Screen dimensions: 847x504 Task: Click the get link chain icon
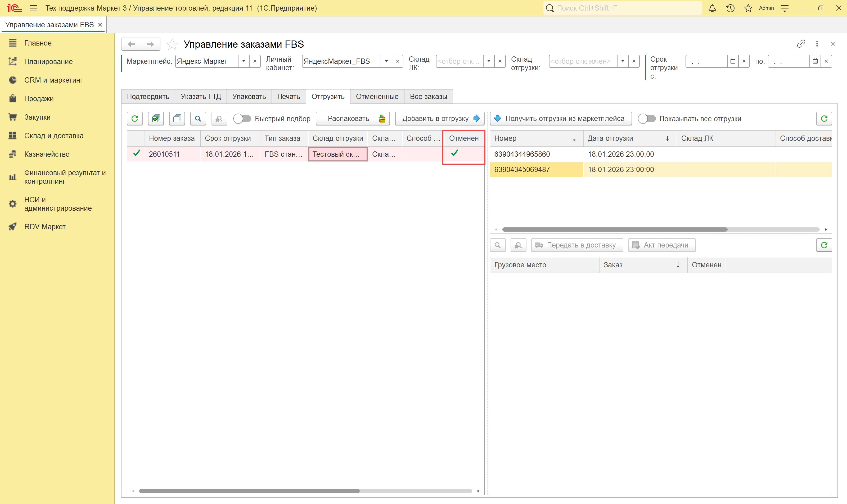click(x=801, y=44)
